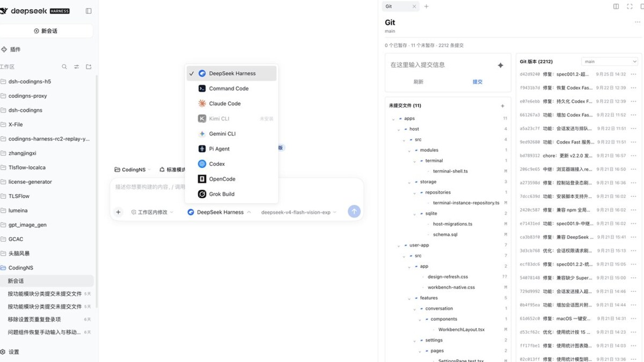
Task: Collapse the modules folder
Action: [409, 151]
